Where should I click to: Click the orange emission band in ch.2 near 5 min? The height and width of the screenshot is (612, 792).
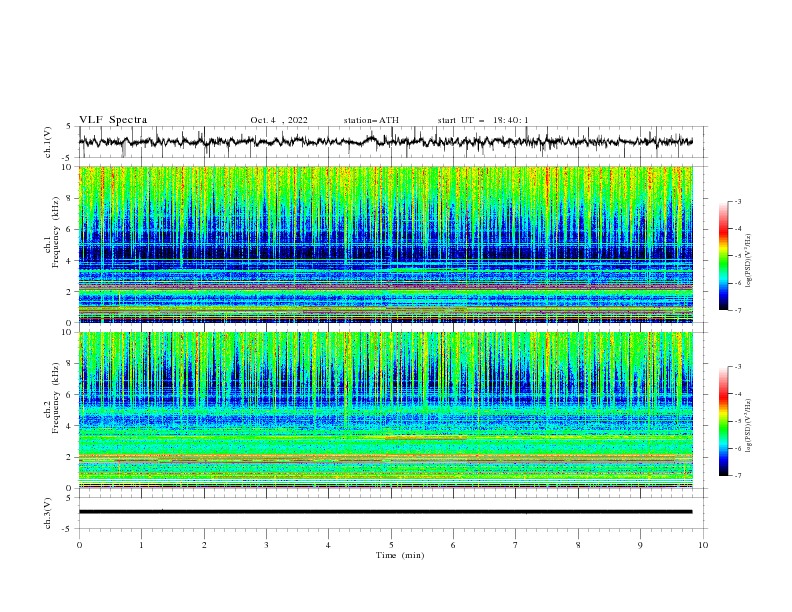click(425, 437)
